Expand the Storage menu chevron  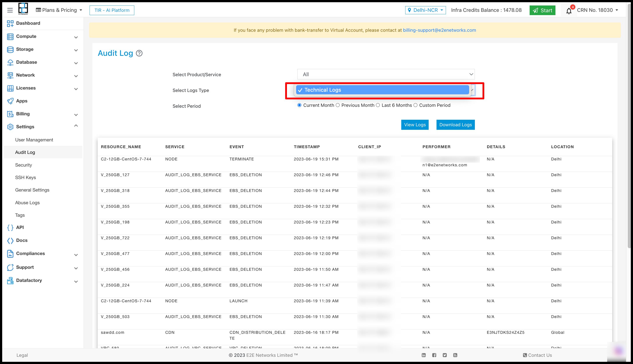coord(76,51)
